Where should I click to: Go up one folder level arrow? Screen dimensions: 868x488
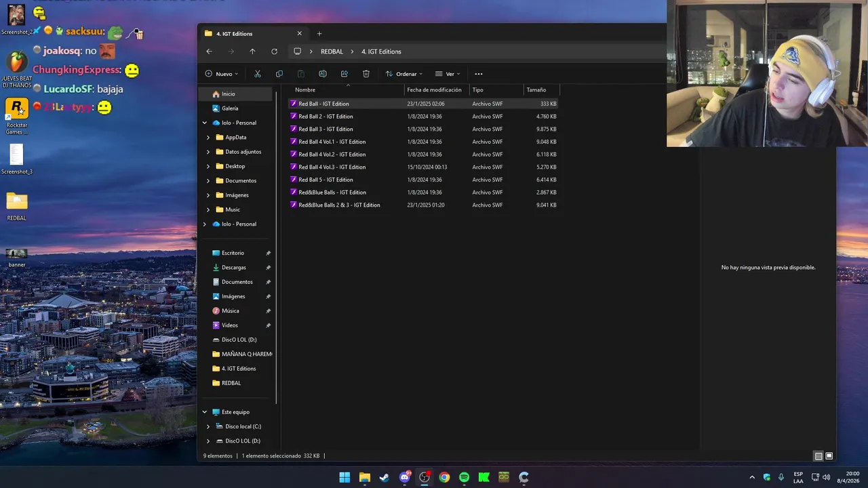click(252, 52)
